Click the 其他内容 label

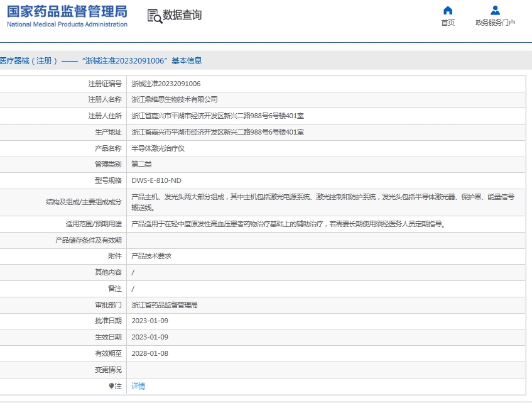coord(108,272)
